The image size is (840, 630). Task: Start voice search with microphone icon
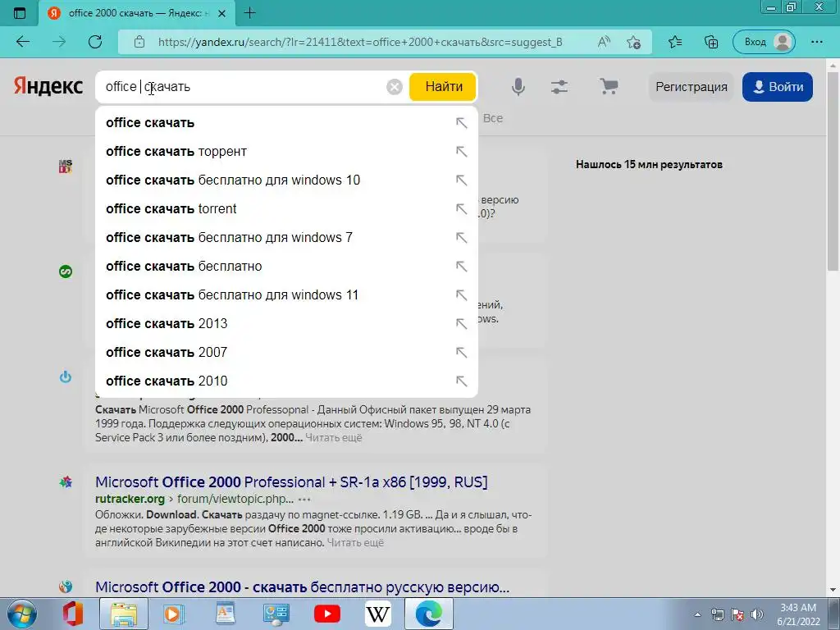(518, 87)
